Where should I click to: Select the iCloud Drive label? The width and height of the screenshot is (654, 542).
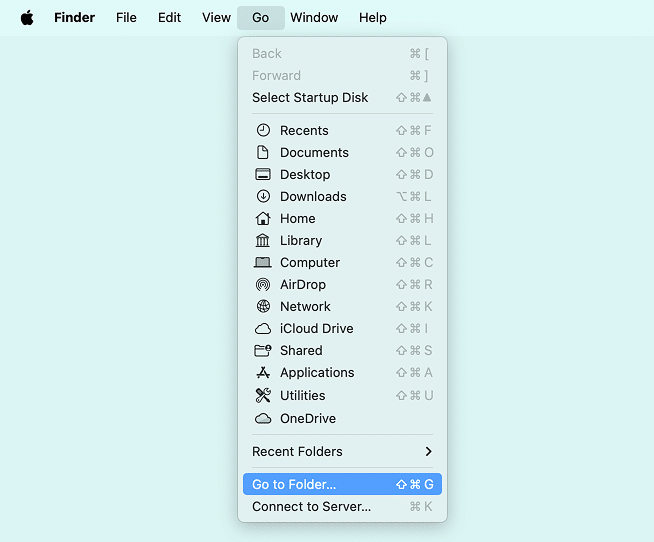[317, 329]
